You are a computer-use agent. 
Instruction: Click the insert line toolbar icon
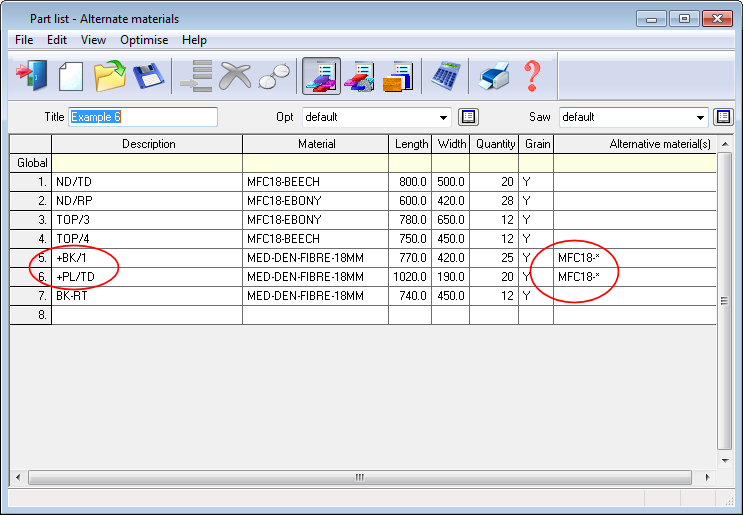(x=196, y=76)
